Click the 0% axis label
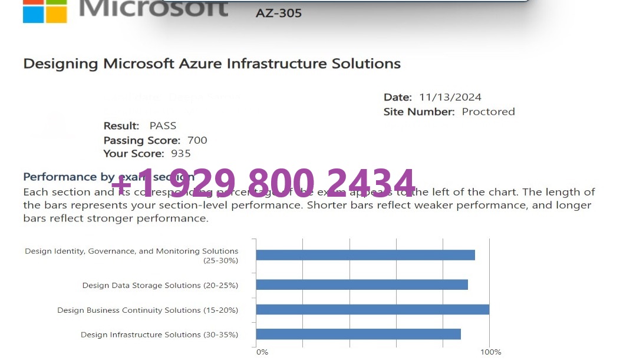 [x=262, y=352]
